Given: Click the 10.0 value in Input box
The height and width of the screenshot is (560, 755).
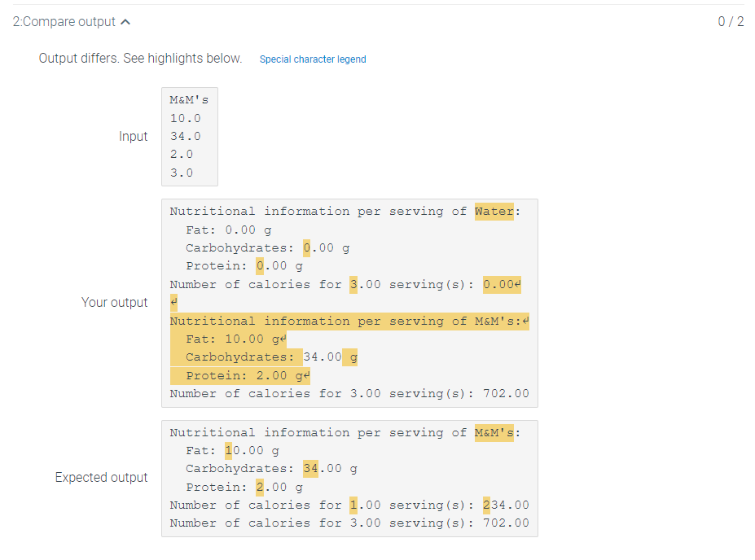Looking at the screenshot, I should tap(185, 118).
